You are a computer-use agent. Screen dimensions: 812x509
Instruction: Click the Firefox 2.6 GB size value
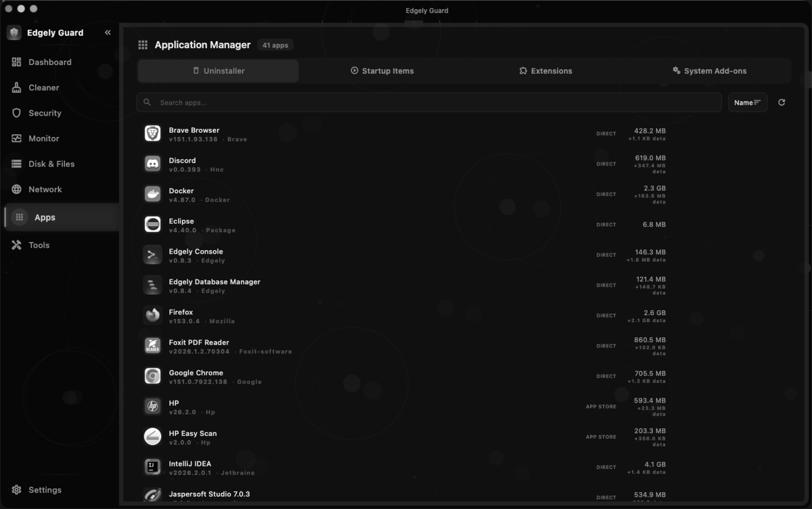[655, 313]
